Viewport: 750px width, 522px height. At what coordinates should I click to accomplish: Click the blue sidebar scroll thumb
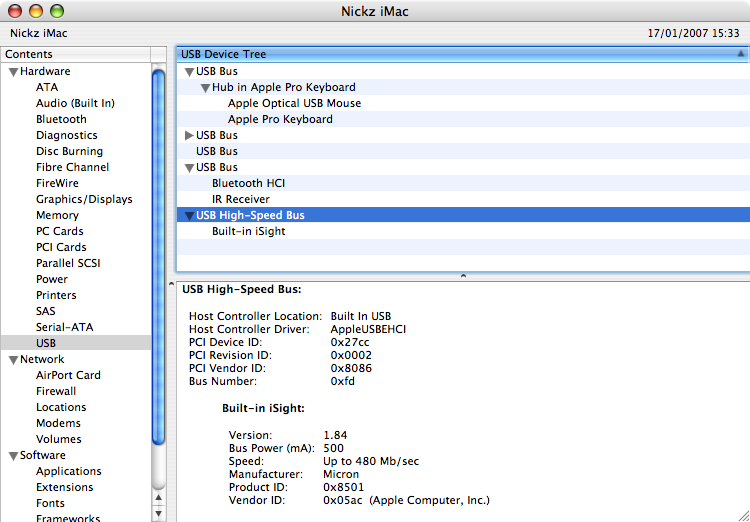158,257
